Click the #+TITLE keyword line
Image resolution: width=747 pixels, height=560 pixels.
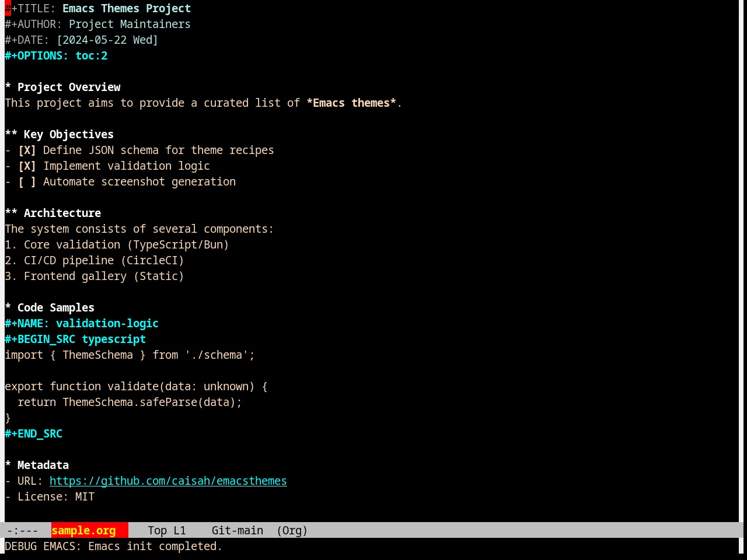(x=97, y=9)
